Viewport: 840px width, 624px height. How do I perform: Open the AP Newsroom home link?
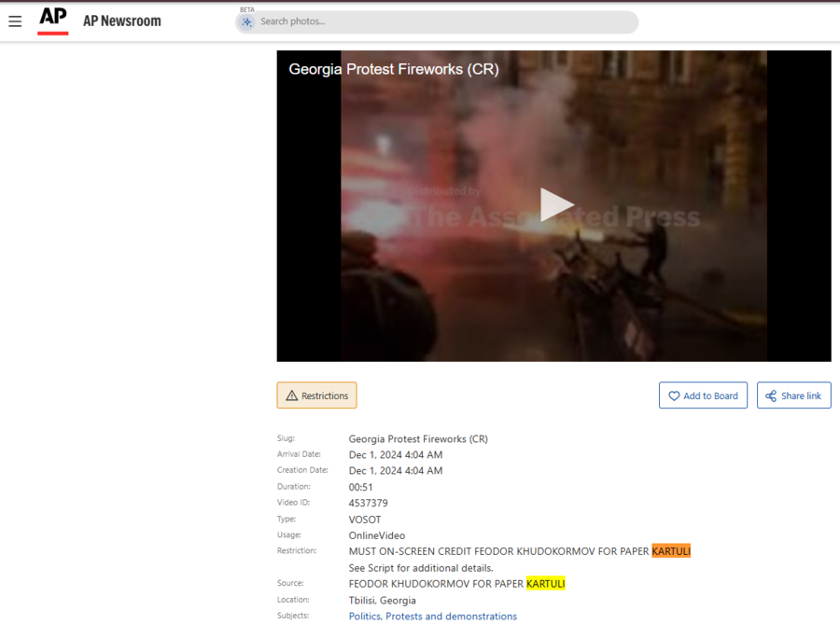pyautogui.click(x=121, y=21)
